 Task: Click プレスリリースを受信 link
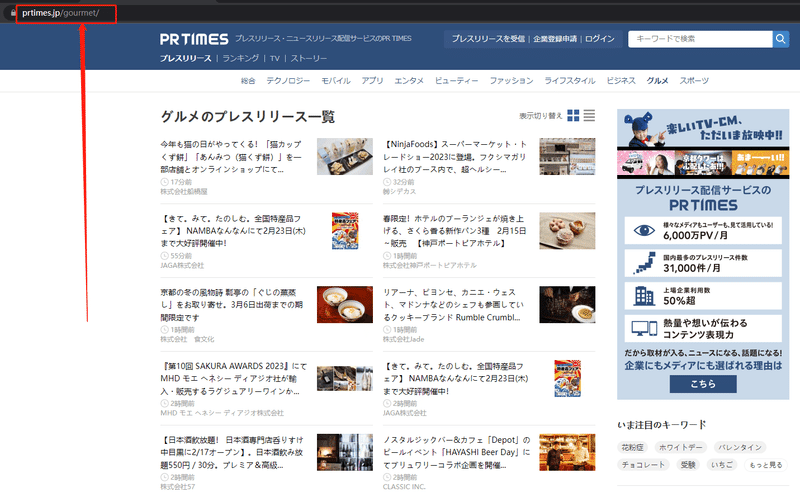[x=488, y=39]
